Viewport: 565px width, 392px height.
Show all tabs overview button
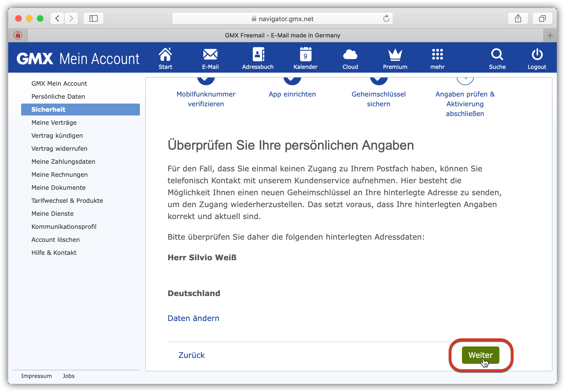pyautogui.click(x=542, y=18)
